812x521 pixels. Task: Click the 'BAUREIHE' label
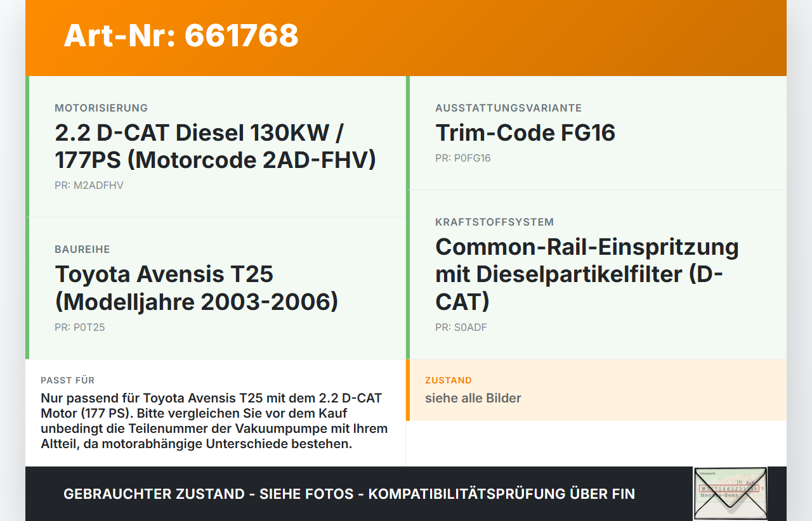coord(82,249)
